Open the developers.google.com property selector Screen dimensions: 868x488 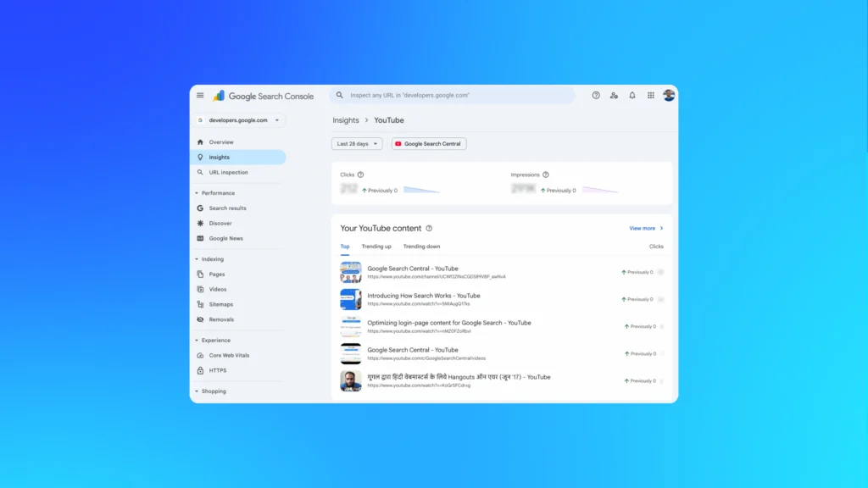239,120
